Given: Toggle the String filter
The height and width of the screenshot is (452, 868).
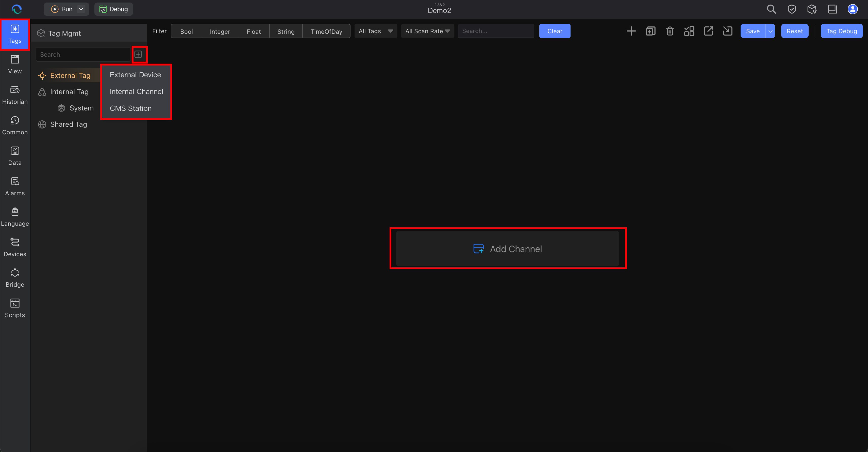Looking at the screenshot, I should pos(286,31).
